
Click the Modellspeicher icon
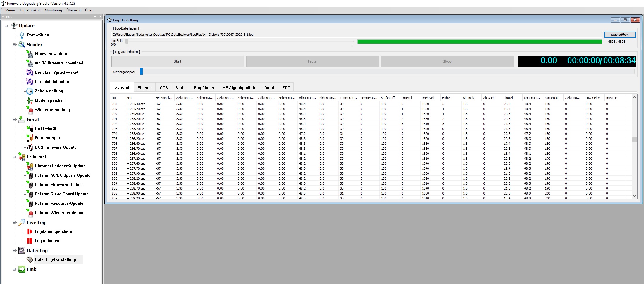pyautogui.click(x=30, y=101)
